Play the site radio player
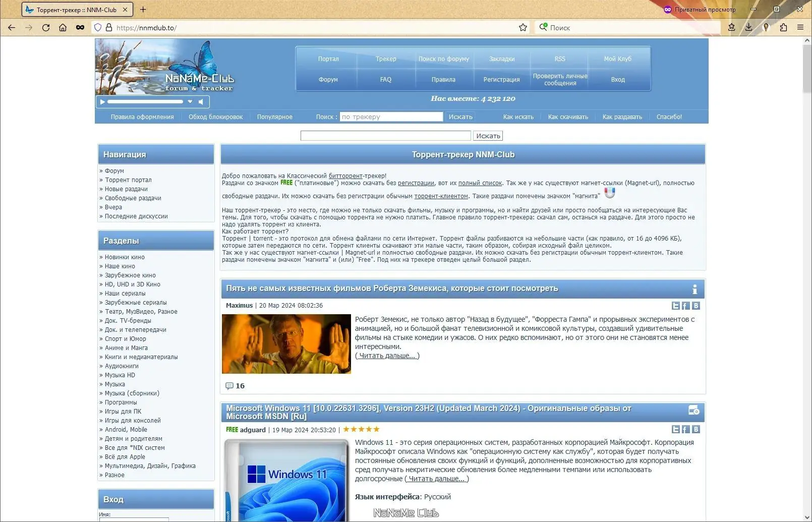 coord(102,102)
